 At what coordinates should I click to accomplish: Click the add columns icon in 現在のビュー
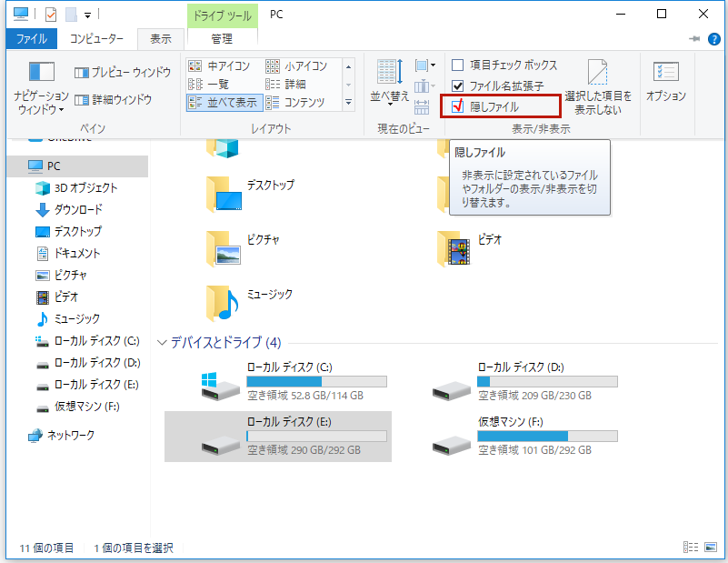click(x=424, y=86)
